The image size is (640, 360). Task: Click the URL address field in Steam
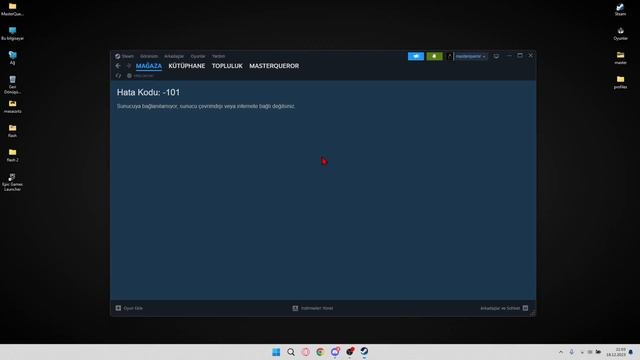pyautogui.click(x=143, y=76)
